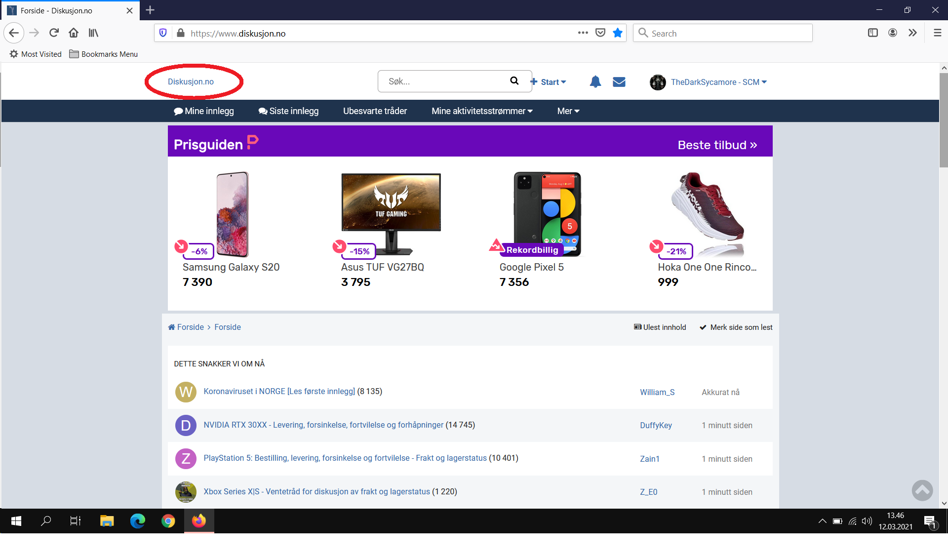Click the D avatar for DuffyKey

coord(186,425)
